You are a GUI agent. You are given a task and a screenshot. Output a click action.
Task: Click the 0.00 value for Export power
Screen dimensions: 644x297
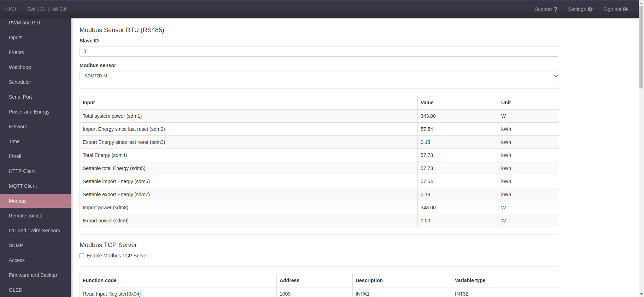[425, 221]
